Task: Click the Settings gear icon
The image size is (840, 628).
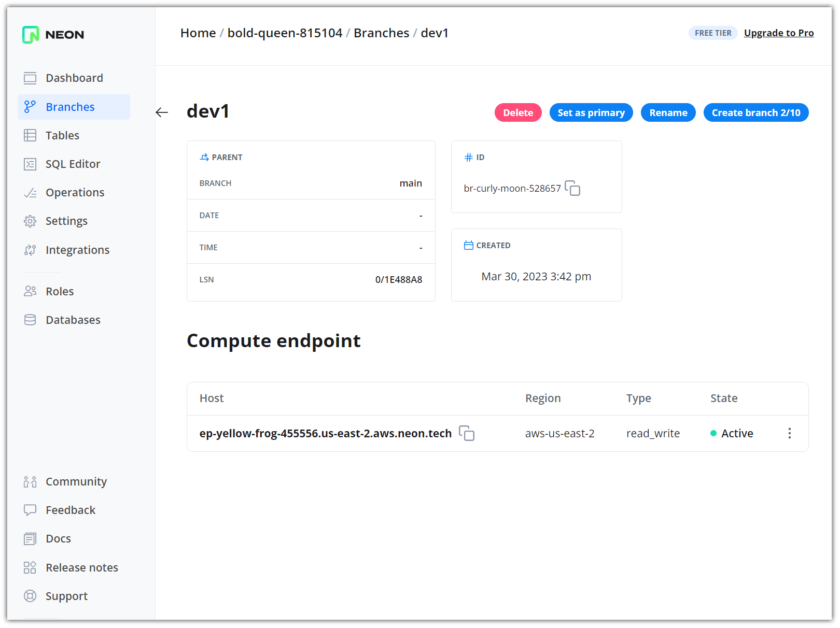Action: [30, 221]
